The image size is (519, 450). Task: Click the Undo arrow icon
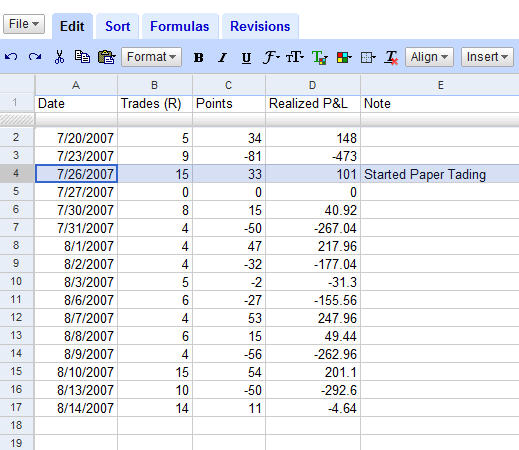pyautogui.click(x=11, y=57)
